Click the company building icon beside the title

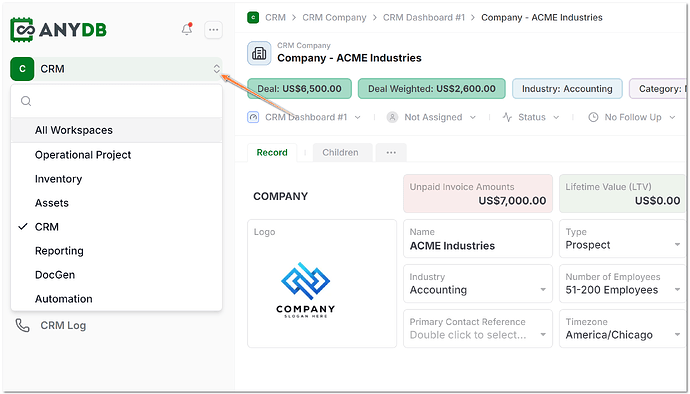pyautogui.click(x=259, y=53)
